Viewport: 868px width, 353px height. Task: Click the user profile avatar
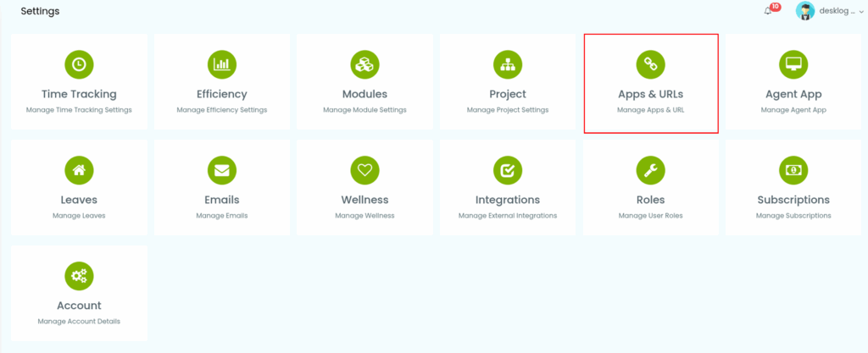[805, 11]
